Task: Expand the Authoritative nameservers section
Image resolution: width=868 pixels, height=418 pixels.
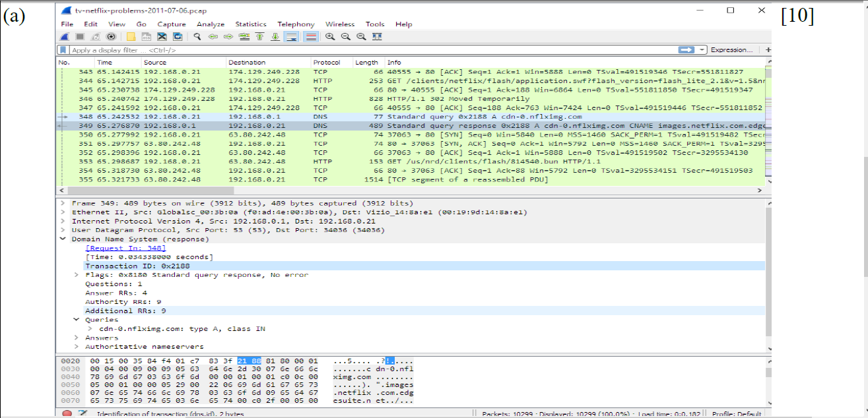Action: [x=77, y=346]
